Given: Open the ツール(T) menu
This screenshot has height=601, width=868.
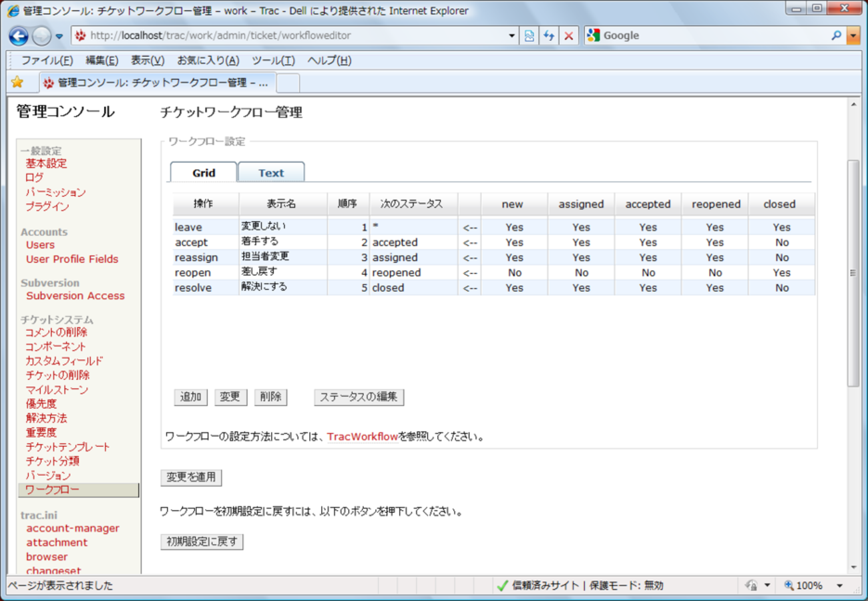Looking at the screenshot, I should click(273, 61).
